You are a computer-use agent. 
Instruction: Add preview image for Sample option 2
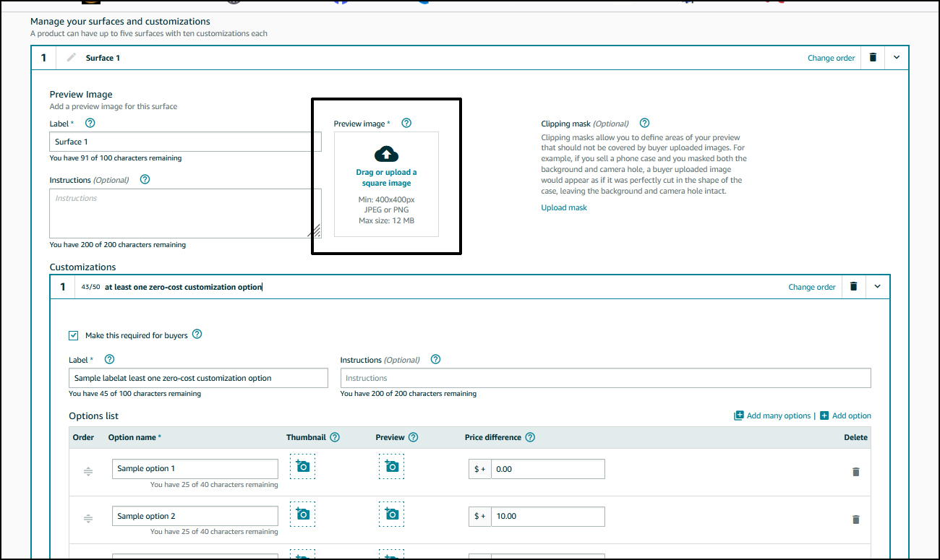tap(391, 514)
